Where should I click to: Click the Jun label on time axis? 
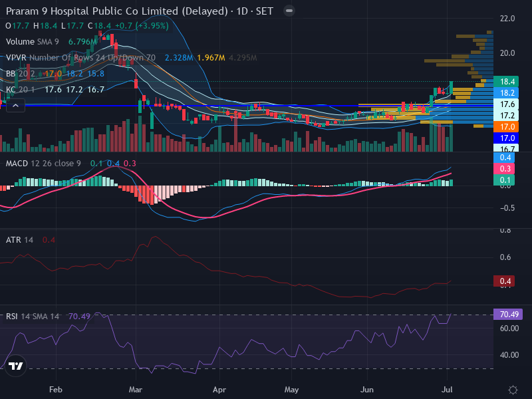367,390
